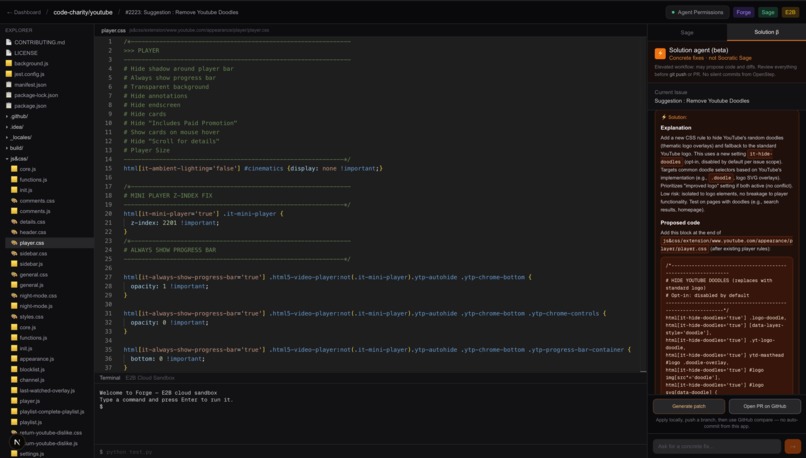Open player.js in the explorer
This screenshot has width=806, height=458.
point(49,401)
